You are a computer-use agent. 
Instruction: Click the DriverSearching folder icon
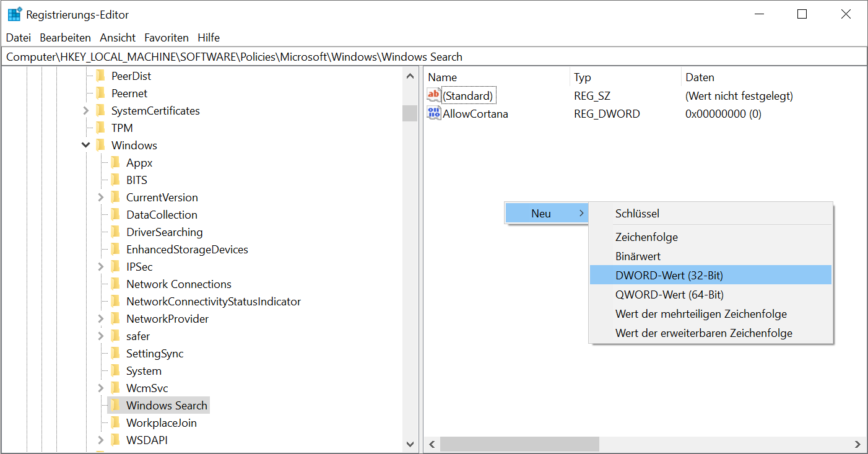point(116,232)
